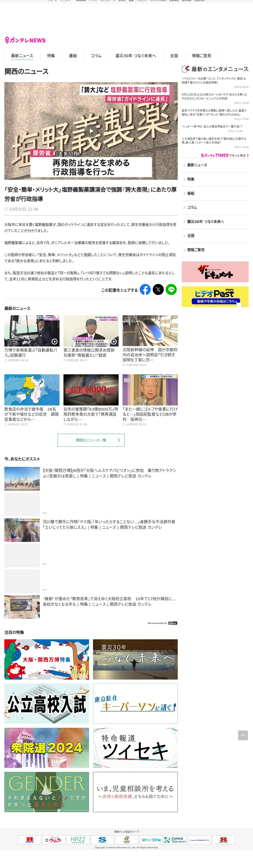Open 北陸新幹線の延伸 news thumbnail

(x=150, y=331)
